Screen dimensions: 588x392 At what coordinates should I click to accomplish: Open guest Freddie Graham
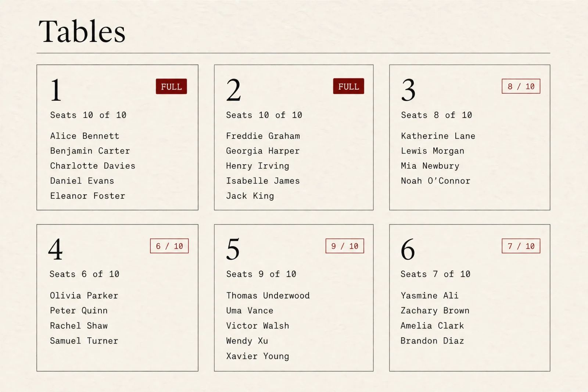click(x=263, y=136)
